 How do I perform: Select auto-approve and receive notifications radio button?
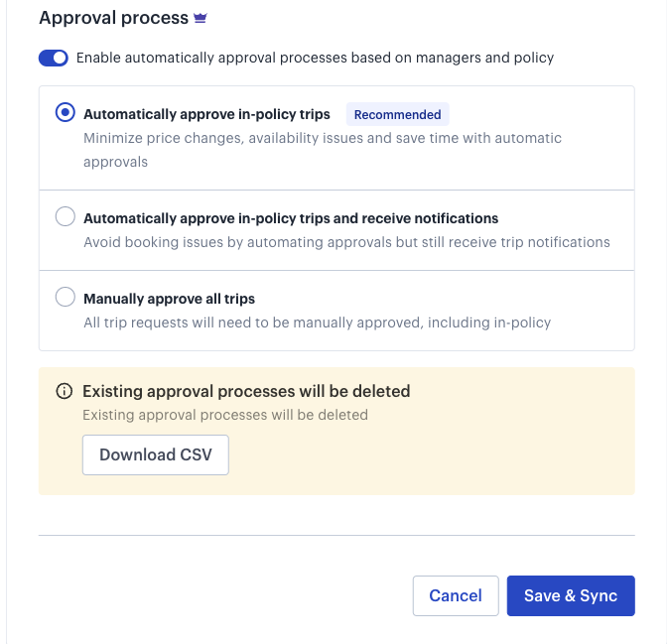pyautogui.click(x=66, y=216)
